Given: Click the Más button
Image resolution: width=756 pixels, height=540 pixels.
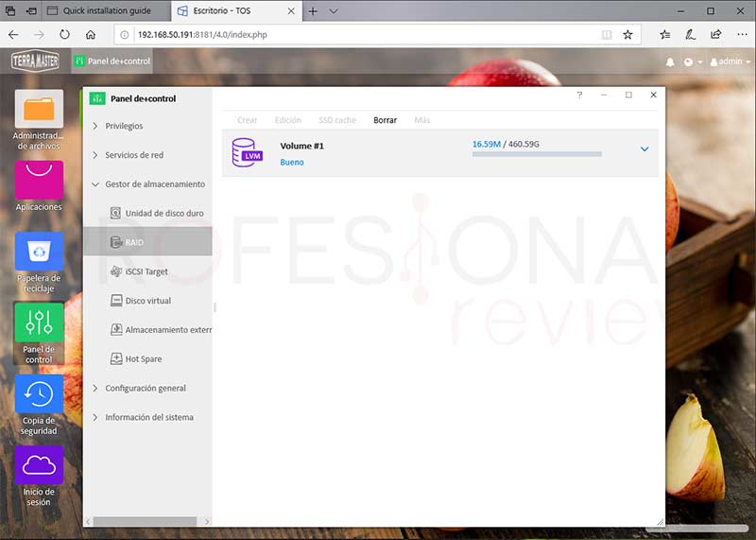Looking at the screenshot, I should pos(421,120).
